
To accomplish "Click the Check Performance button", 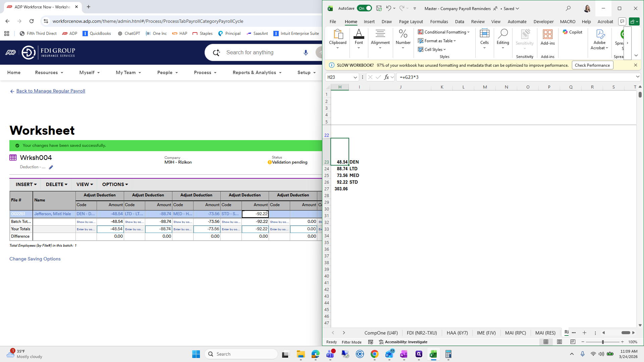I will tap(592, 65).
